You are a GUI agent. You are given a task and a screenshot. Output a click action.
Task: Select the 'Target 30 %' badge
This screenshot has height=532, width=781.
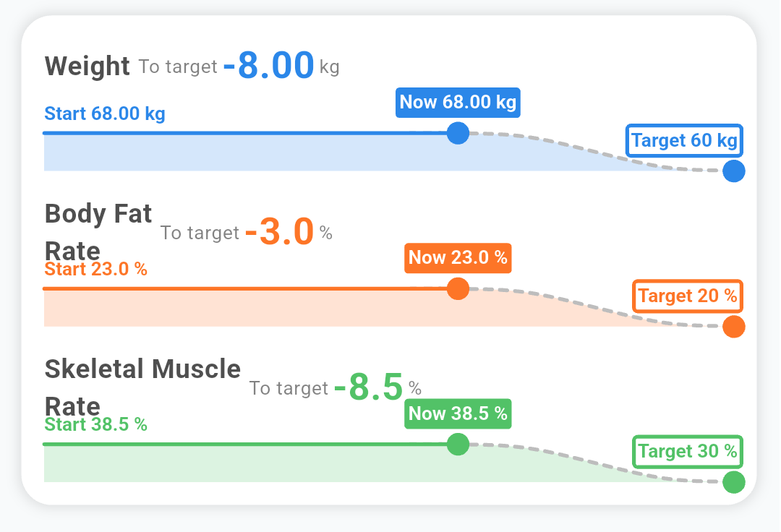(x=687, y=451)
